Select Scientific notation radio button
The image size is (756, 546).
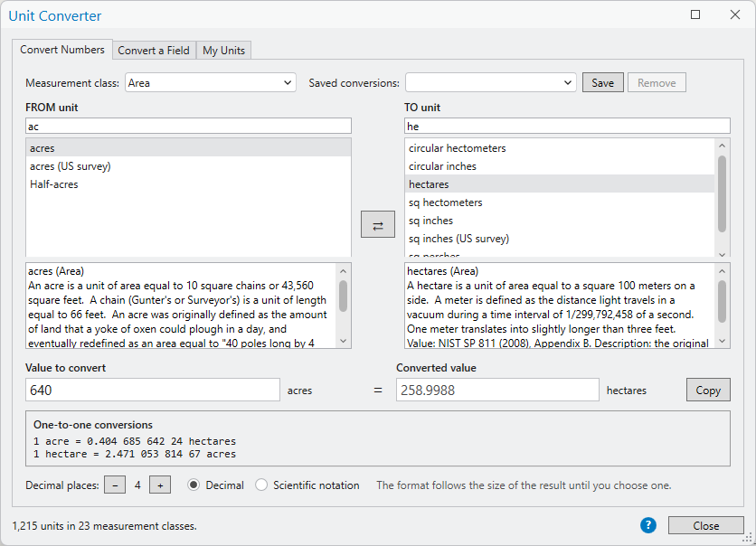pos(261,485)
